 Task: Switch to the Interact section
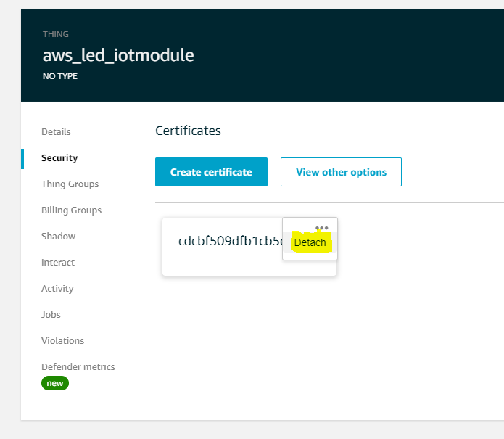click(x=58, y=263)
